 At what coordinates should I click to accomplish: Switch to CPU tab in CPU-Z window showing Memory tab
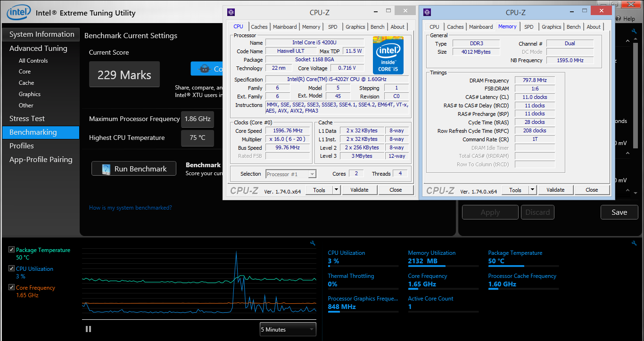[435, 27]
